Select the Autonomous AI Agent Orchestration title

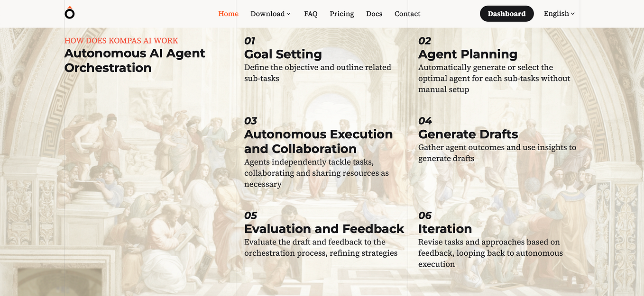pos(135,60)
